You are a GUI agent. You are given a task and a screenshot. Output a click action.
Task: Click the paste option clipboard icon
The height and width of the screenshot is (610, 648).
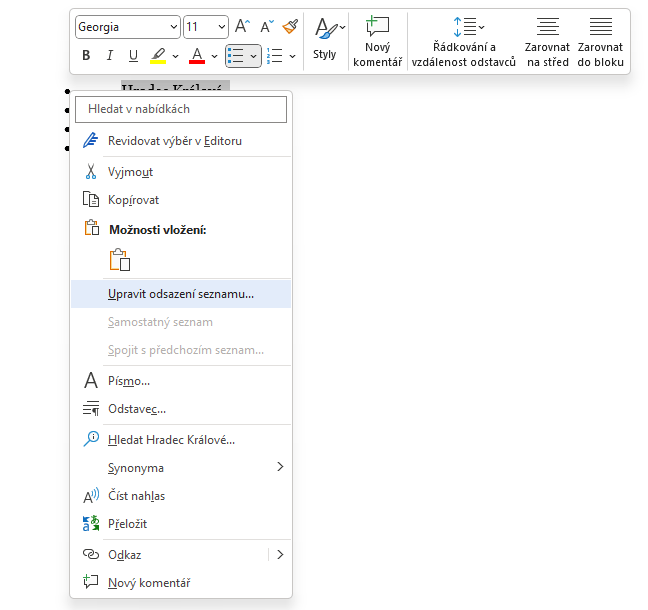point(119,260)
